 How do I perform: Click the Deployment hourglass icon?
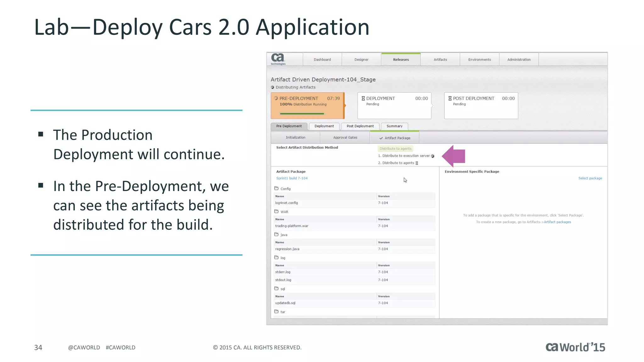click(x=363, y=98)
